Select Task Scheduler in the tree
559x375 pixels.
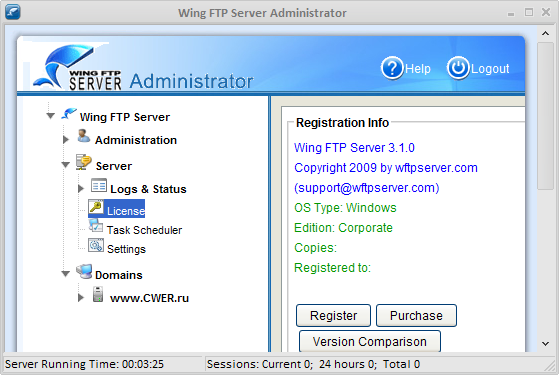point(144,230)
